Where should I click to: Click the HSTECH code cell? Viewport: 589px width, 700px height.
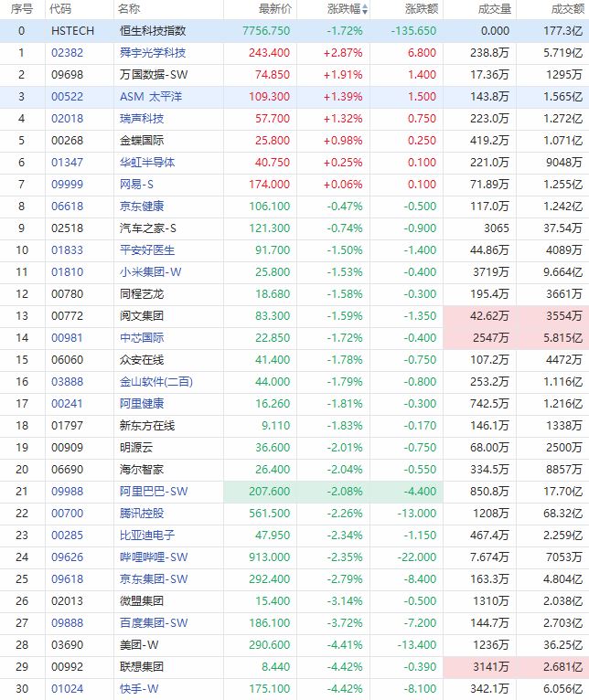pos(73,31)
